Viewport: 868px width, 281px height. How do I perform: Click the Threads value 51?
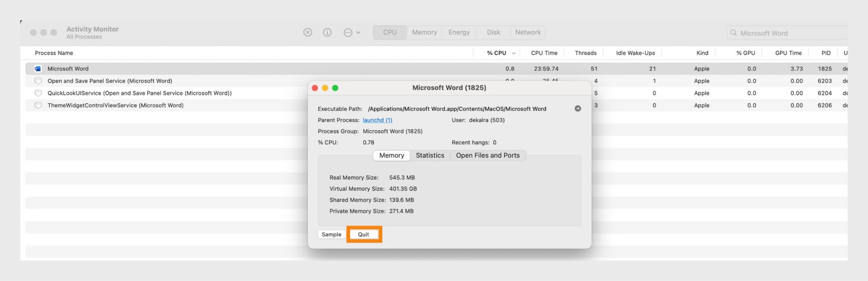(594, 69)
